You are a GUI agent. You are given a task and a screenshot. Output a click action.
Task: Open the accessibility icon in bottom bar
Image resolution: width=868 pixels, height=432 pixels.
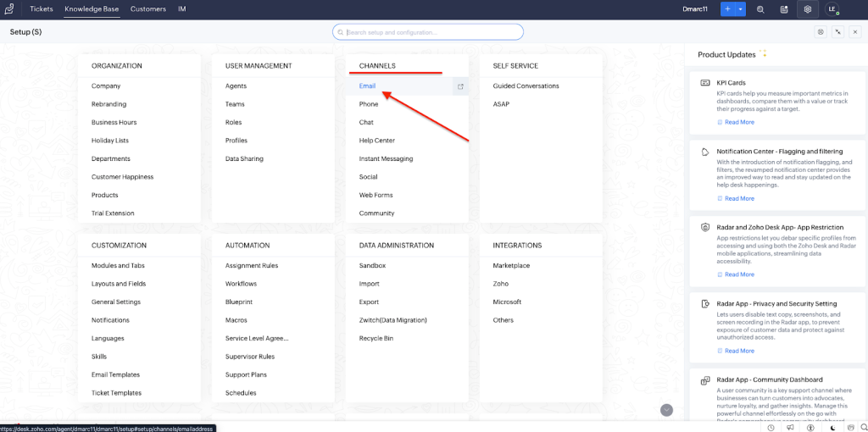(x=811, y=427)
